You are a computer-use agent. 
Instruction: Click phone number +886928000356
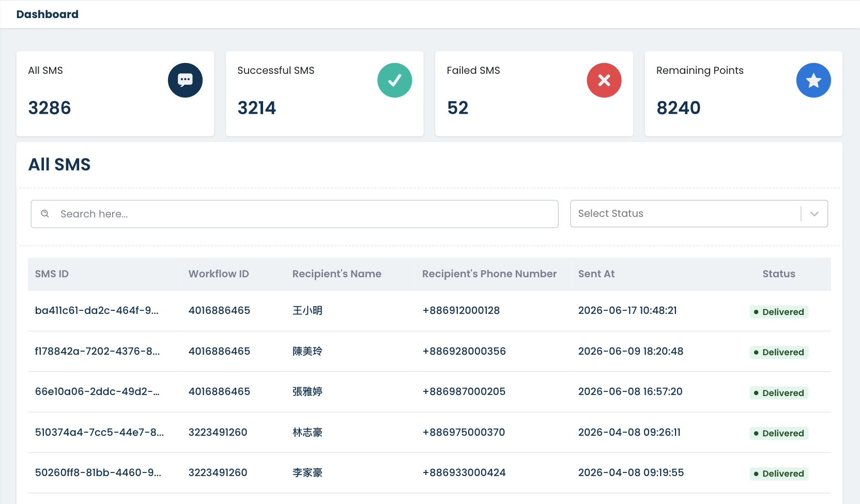pos(464,352)
